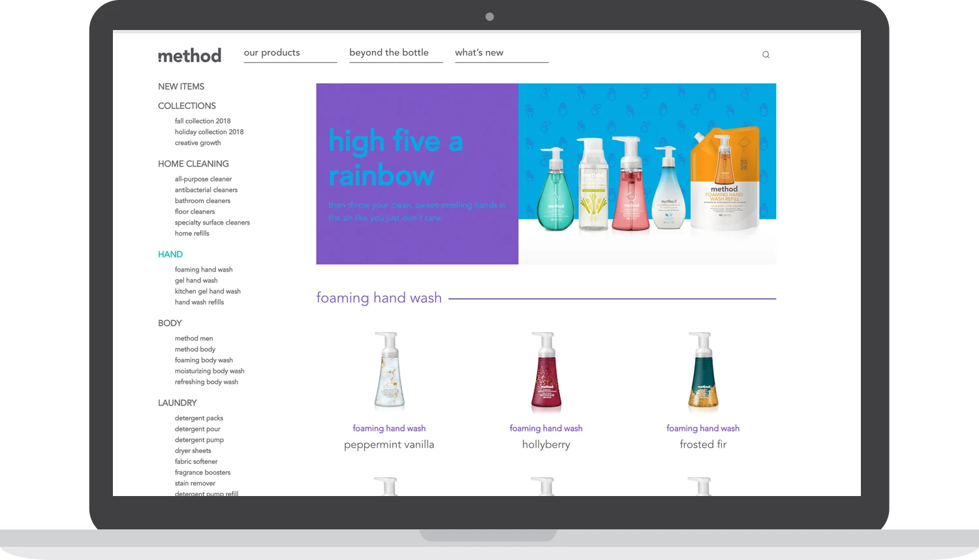
Task: Click foaming hand wash label above hollyberry
Action: point(546,429)
